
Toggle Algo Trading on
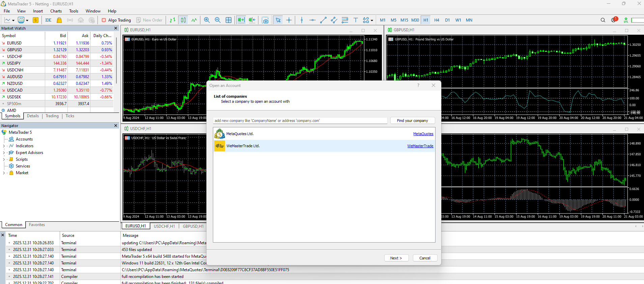click(116, 20)
